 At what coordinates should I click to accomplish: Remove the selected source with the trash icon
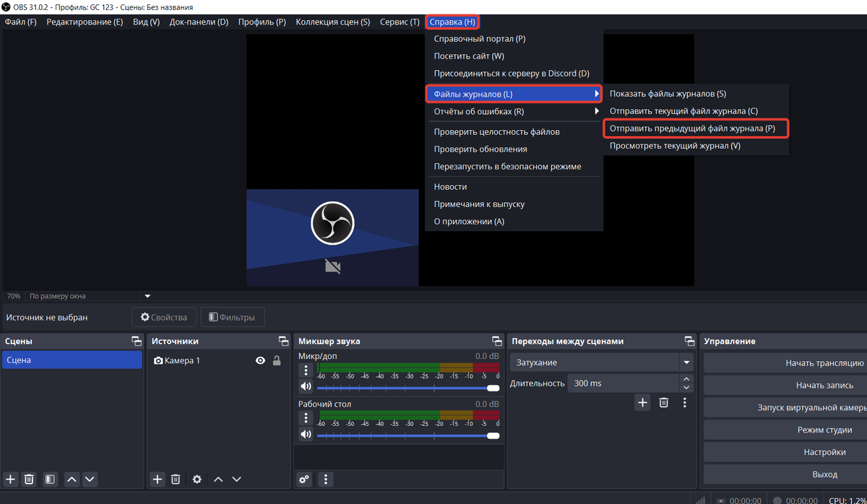point(176,479)
